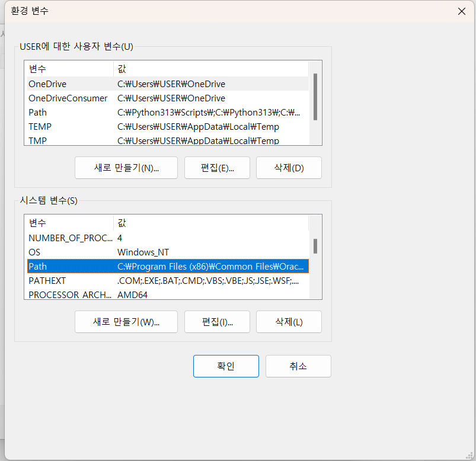
Task: Click user variables list scrollbar thumb
Action: click(x=315, y=97)
